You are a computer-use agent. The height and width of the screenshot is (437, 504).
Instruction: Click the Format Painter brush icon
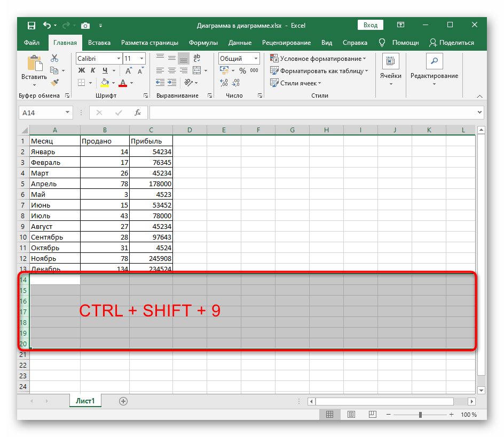[54, 82]
